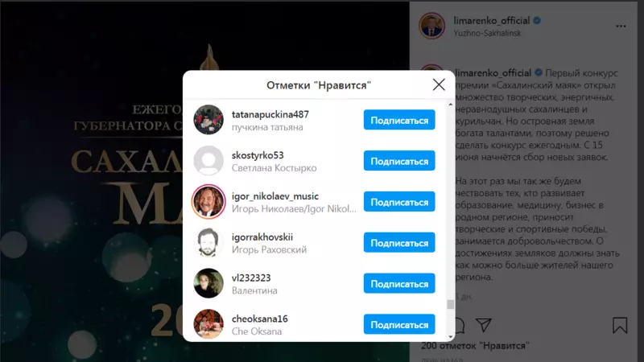This screenshot has height=362, width=644.
Task: Open cheoksana16 avatar
Action: tap(208, 324)
